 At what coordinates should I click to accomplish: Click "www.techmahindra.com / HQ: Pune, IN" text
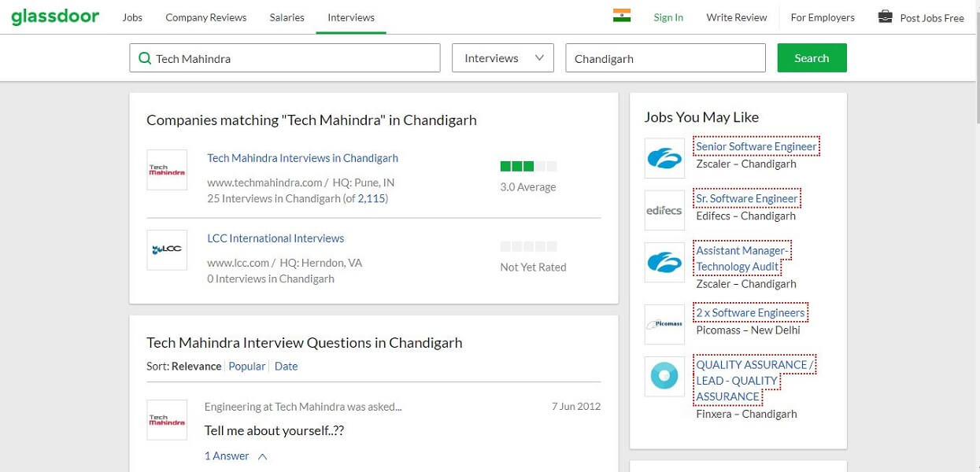click(x=301, y=183)
